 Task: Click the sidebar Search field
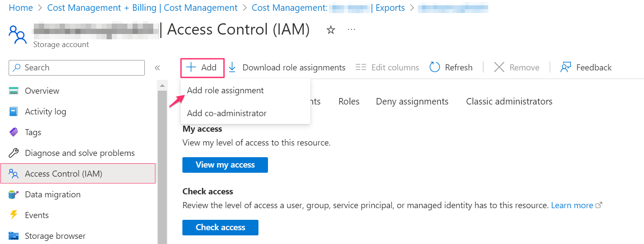click(x=77, y=68)
